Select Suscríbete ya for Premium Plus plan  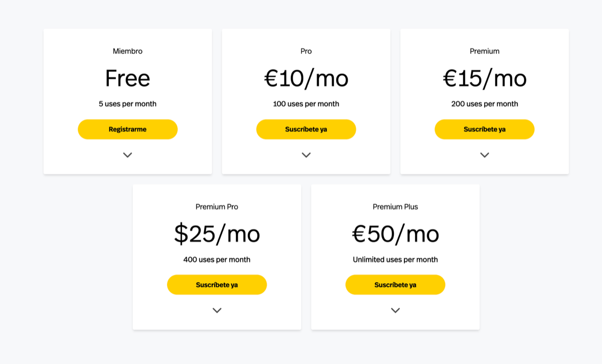tap(395, 285)
